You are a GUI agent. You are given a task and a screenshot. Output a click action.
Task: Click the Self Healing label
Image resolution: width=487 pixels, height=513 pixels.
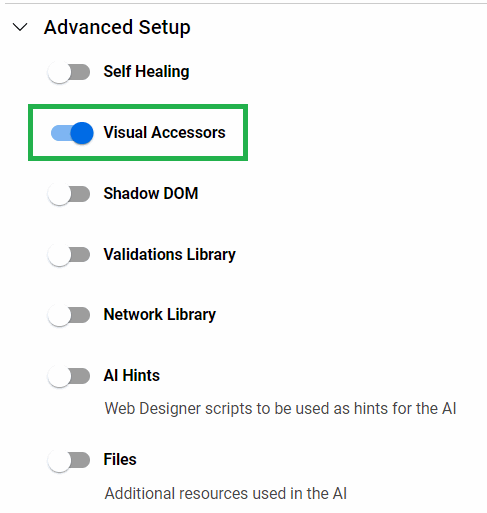pyautogui.click(x=146, y=72)
